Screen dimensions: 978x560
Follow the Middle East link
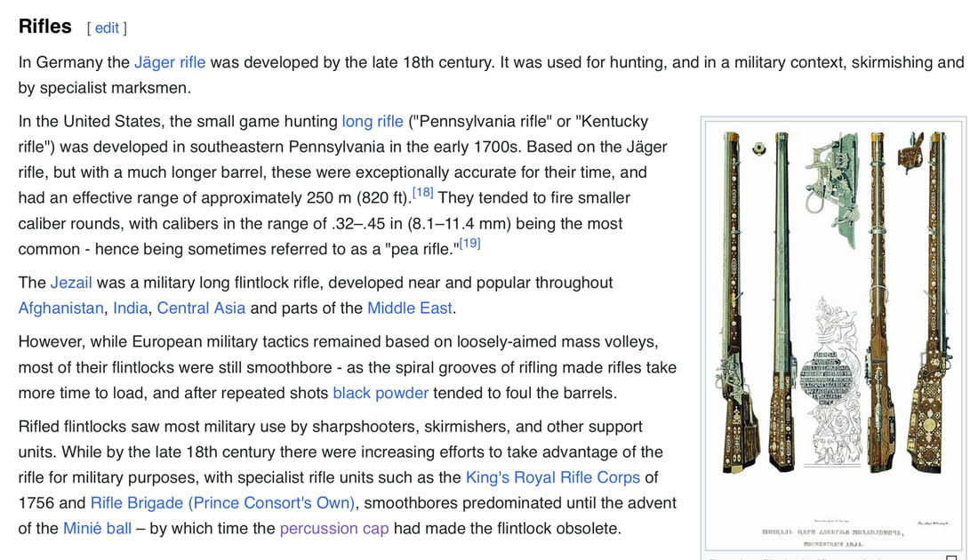coord(409,308)
